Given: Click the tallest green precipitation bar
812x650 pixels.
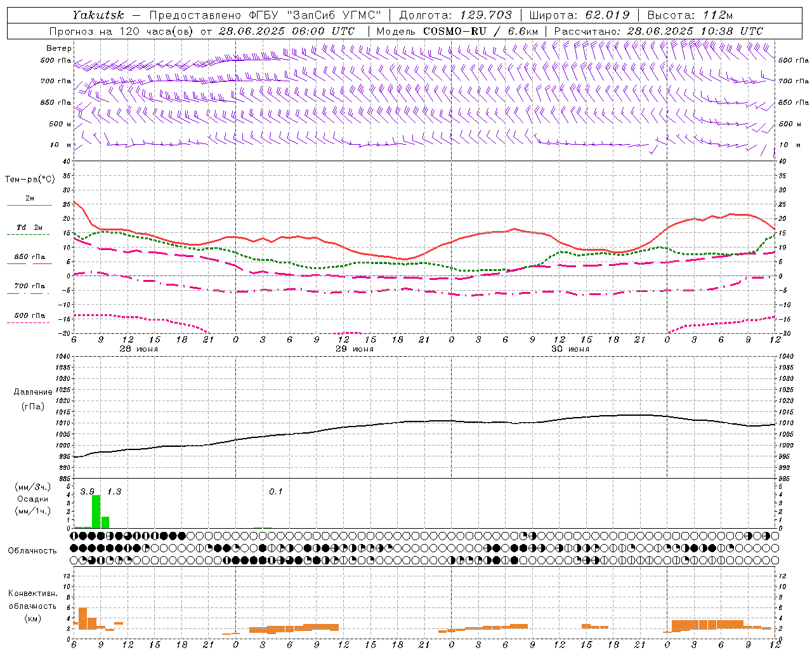Looking at the screenshot, I should pos(96,512).
